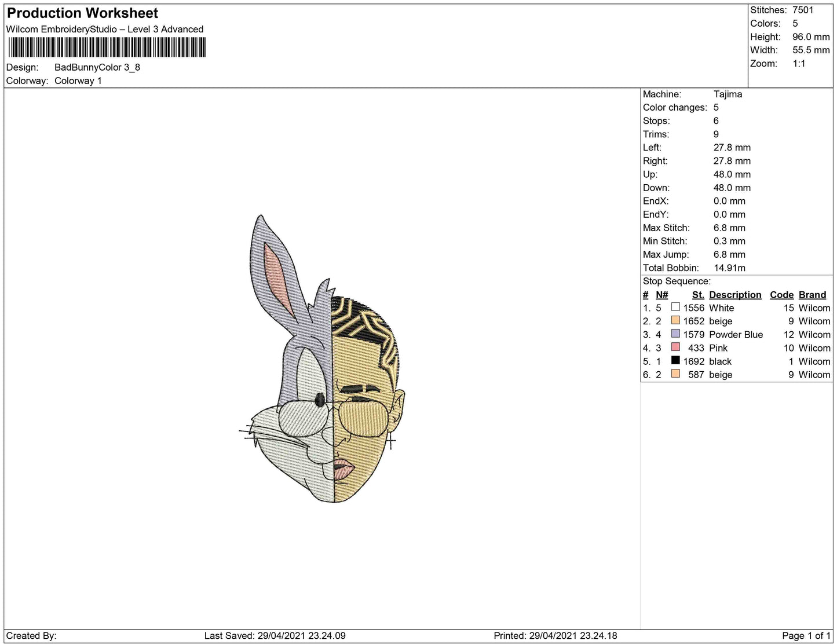This screenshot has height=644, width=837.
Task: Click the Code column header
Action: click(x=781, y=295)
